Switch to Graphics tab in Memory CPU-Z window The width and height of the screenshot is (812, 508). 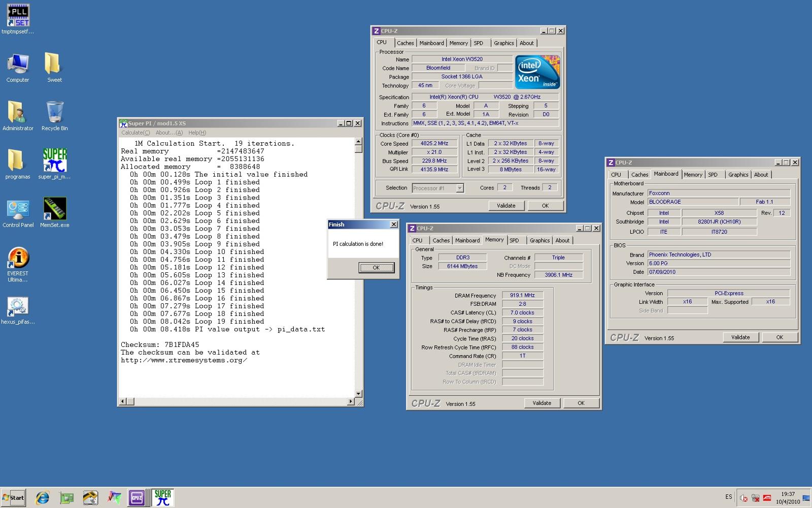coord(539,241)
